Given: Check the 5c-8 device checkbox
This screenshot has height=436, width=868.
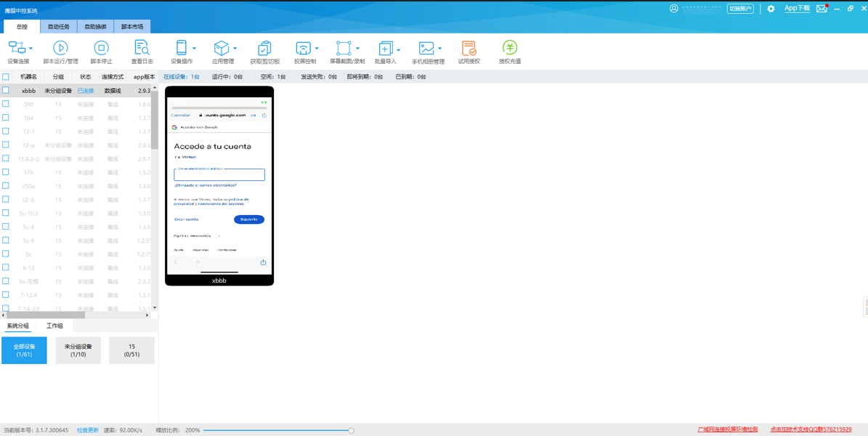Looking at the screenshot, I should tap(6, 226).
